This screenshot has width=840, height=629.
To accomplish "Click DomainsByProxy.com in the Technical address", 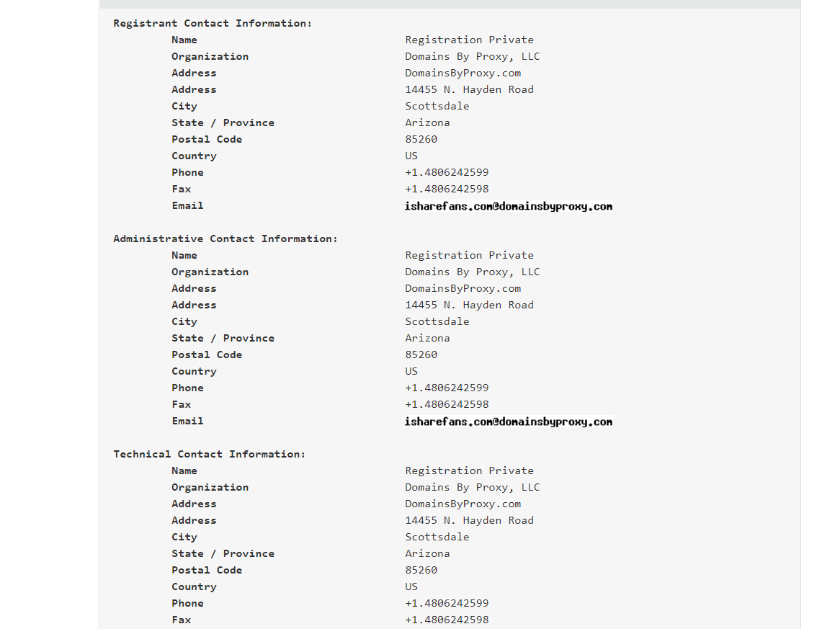I will pyautogui.click(x=463, y=504).
